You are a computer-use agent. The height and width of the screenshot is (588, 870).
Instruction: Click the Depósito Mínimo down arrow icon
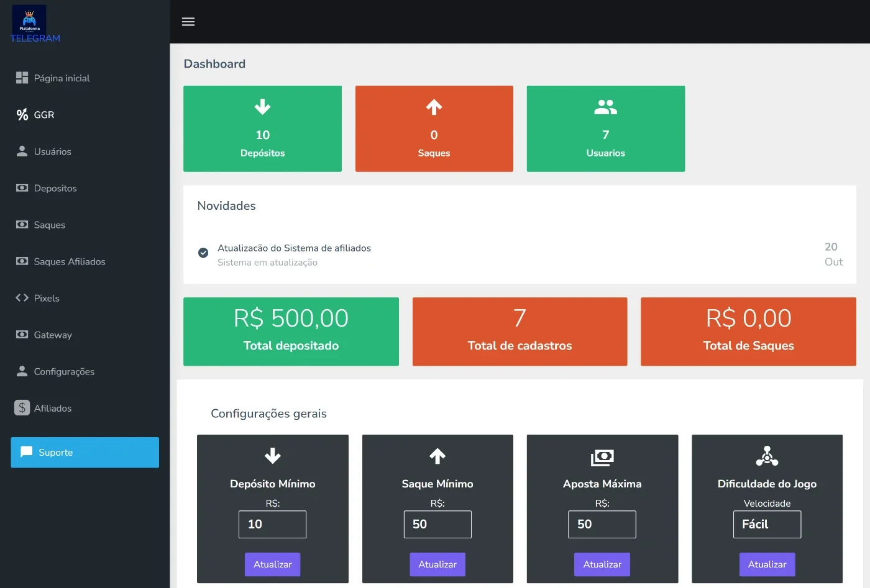pos(272,456)
